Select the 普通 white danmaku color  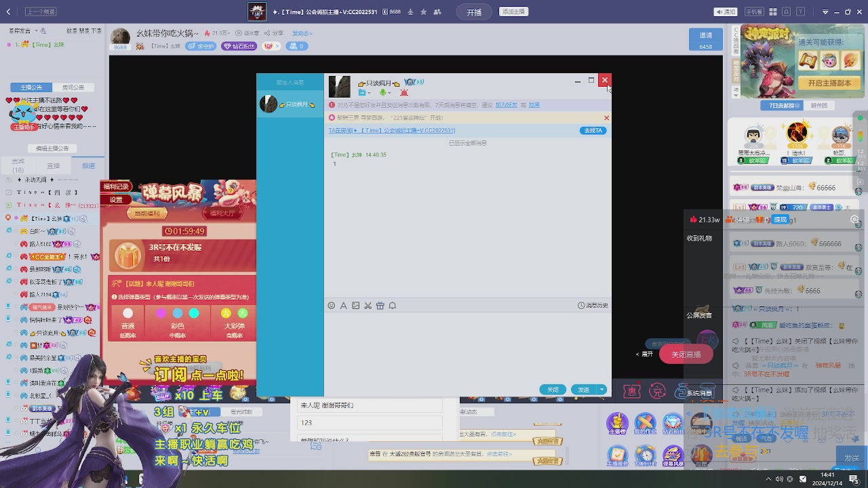click(128, 313)
